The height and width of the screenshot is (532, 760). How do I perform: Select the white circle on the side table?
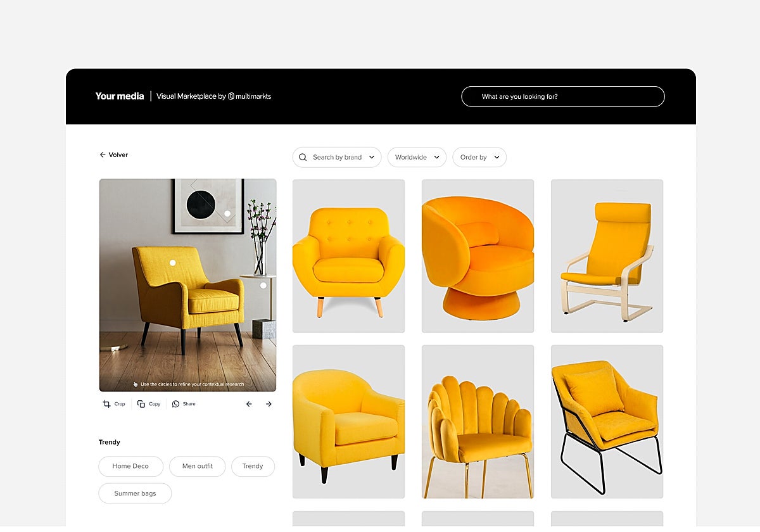click(263, 286)
